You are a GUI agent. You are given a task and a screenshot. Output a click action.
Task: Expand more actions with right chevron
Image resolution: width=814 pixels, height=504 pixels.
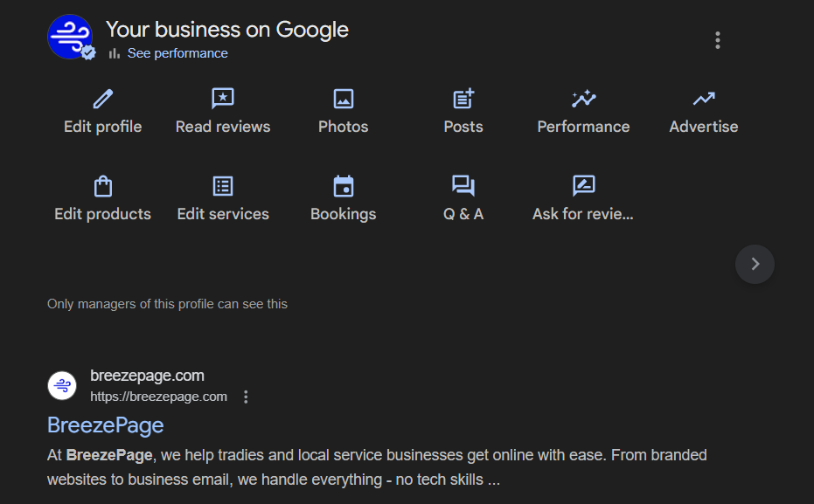click(x=755, y=264)
